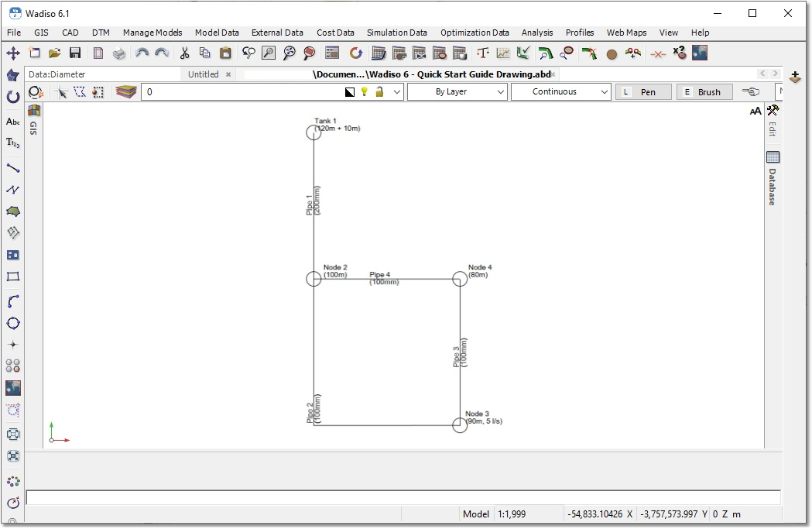Viewport: 812px width, 529px height.
Task: Select the Node 3 circle in drawing
Action: [x=459, y=425]
